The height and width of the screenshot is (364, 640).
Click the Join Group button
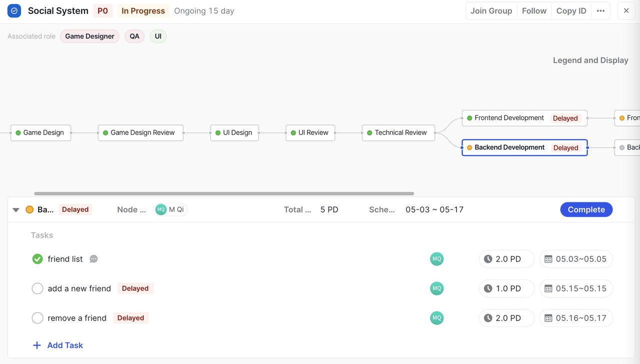click(x=491, y=11)
